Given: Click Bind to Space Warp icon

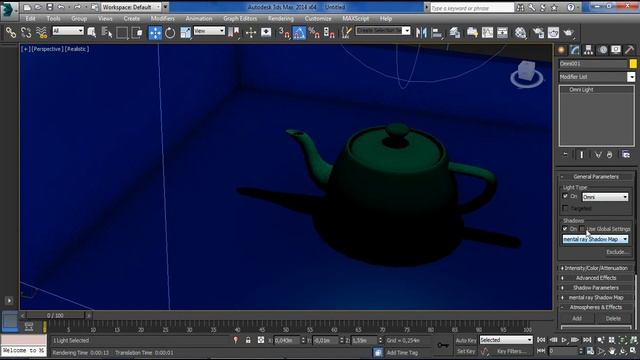Looking at the screenshot, I should coord(41,33).
